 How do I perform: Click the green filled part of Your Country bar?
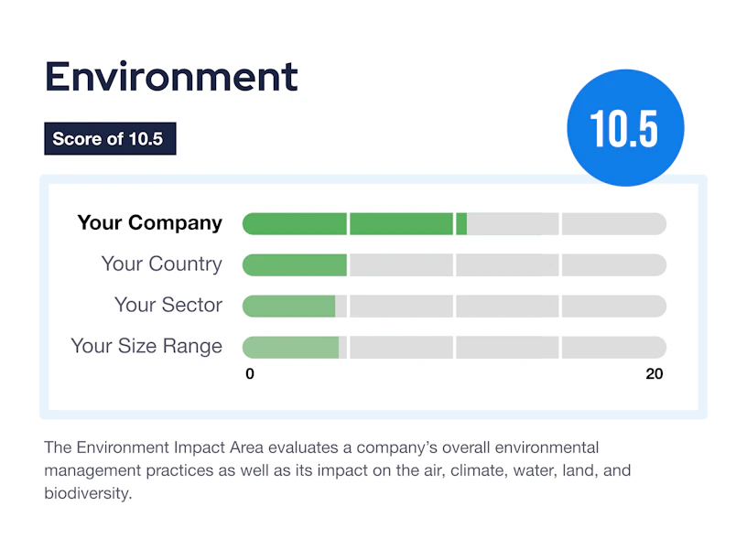(295, 265)
